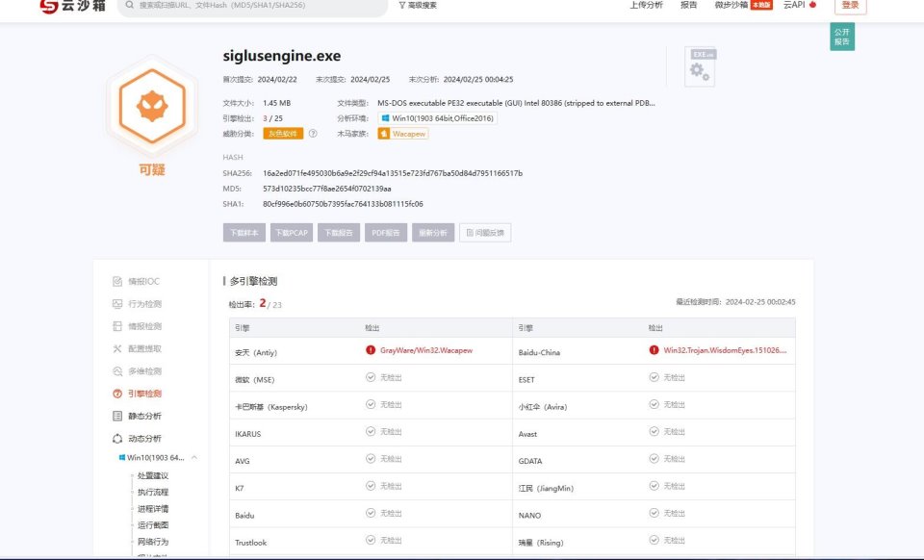Click check icon in Avira row
The height and width of the screenshot is (560, 924).
click(654, 404)
